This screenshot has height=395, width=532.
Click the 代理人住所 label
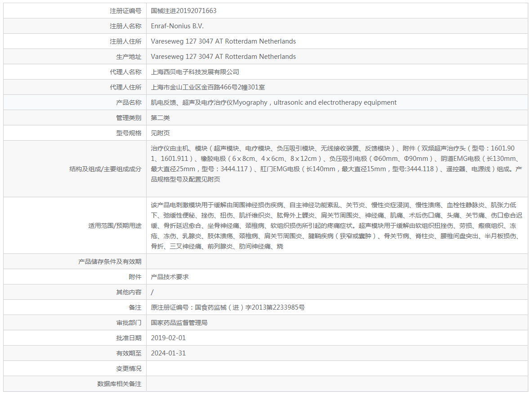125,87
